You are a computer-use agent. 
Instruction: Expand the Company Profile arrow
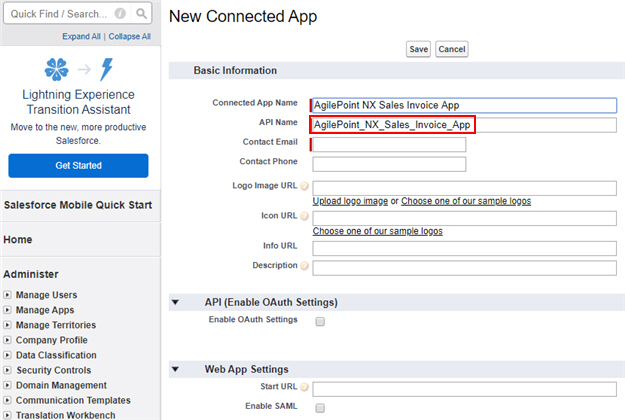pyautogui.click(x=7, y=340)
